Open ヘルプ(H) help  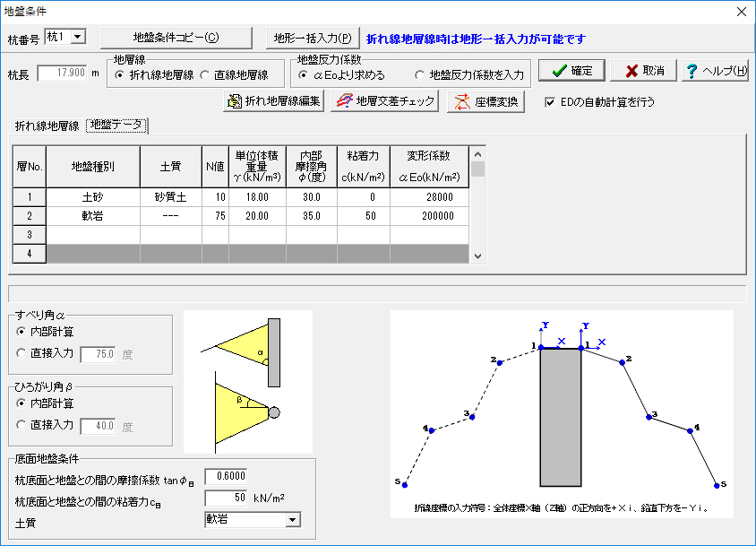click(x=715, y=71)
